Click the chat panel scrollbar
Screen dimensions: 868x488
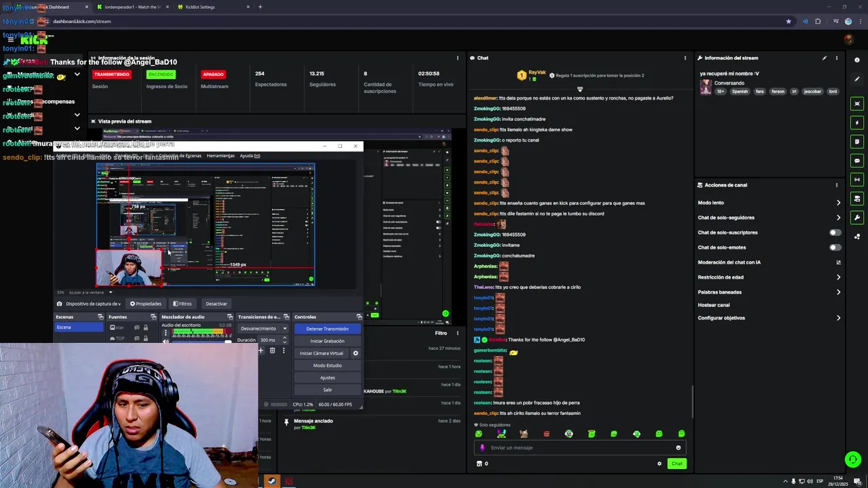click(x=692, y=401)
